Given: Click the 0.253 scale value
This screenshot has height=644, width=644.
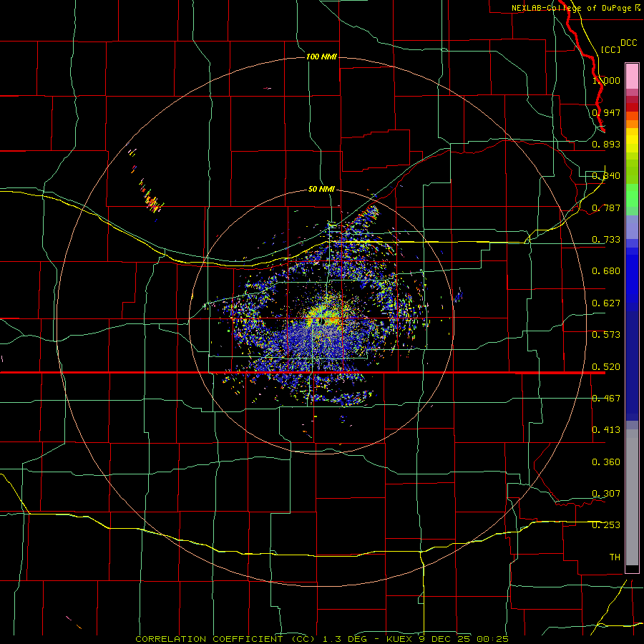Looking at the screenshot, I should click(x=606, y=525).
